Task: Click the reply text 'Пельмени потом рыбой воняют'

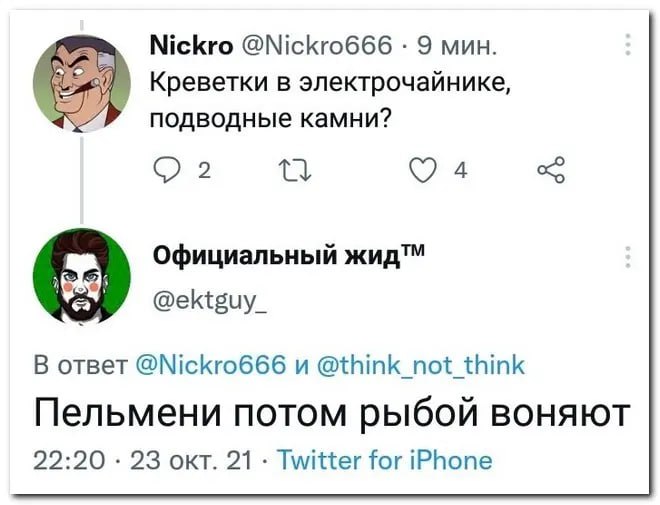Action: [332, 412]
